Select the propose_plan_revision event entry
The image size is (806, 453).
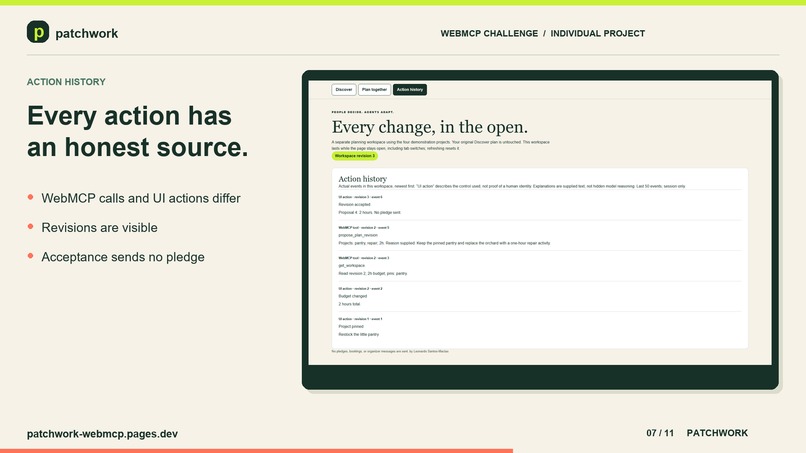coord(358,235)
